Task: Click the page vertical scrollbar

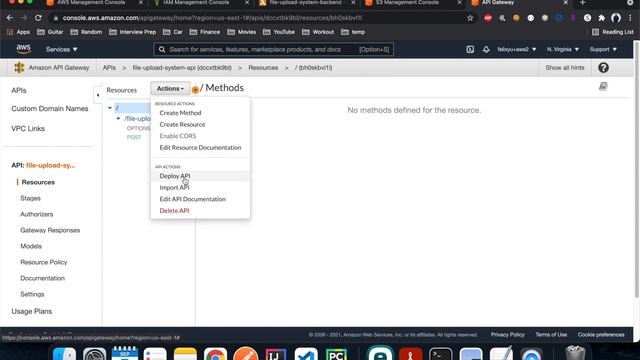Action: (636, 169)
